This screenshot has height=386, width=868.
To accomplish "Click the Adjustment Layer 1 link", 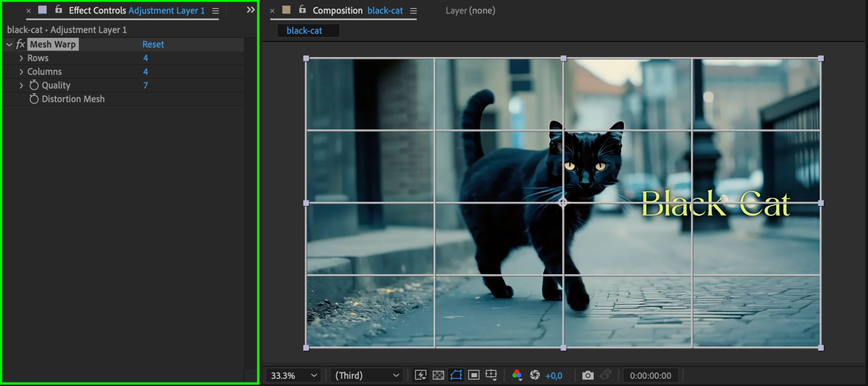I will coord(167,11).
